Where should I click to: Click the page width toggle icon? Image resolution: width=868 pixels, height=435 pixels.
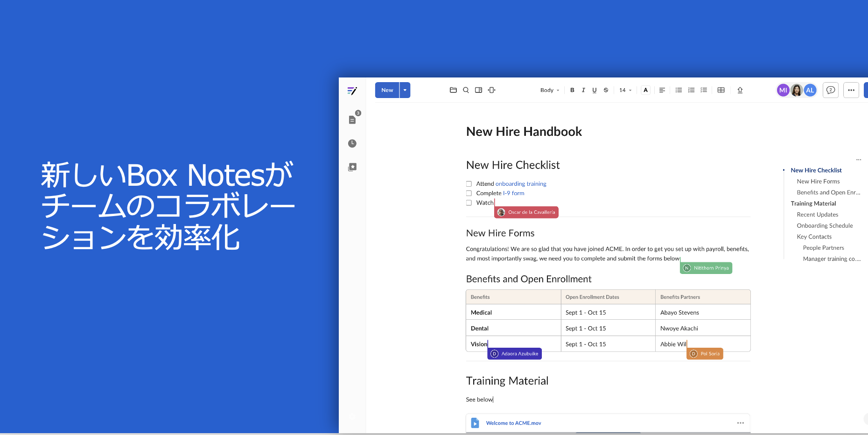[491, 90]
